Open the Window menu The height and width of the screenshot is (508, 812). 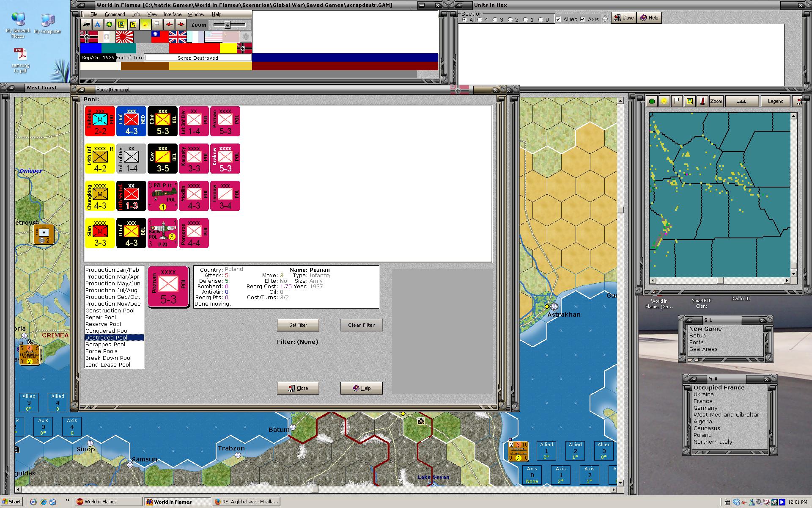pos(196,14)
